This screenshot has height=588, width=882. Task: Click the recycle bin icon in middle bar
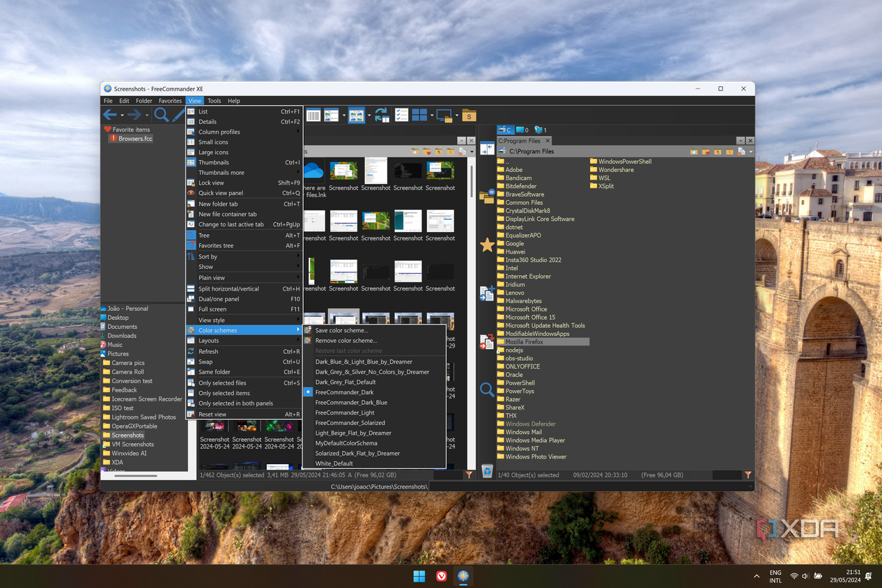click(x=487, y=471)
